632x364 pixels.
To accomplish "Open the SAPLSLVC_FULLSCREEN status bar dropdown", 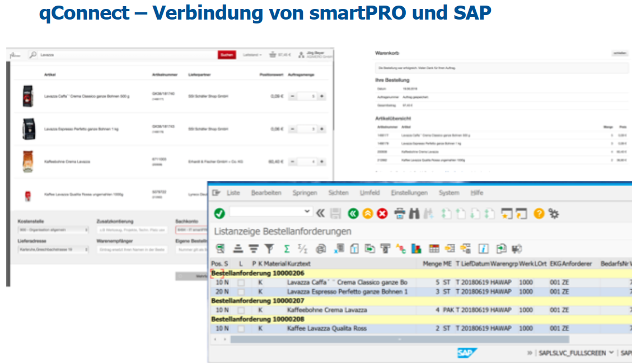I will [611, 353].
